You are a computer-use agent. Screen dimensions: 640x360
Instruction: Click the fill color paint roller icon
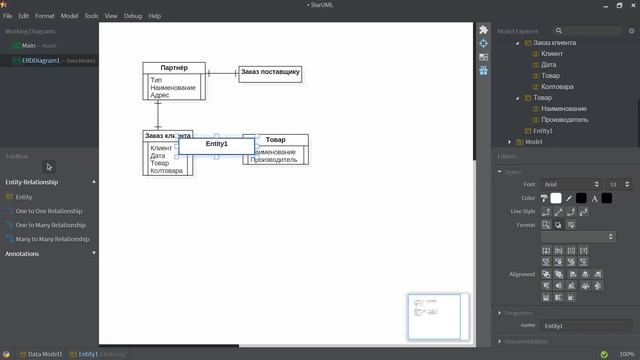[544, 198]
